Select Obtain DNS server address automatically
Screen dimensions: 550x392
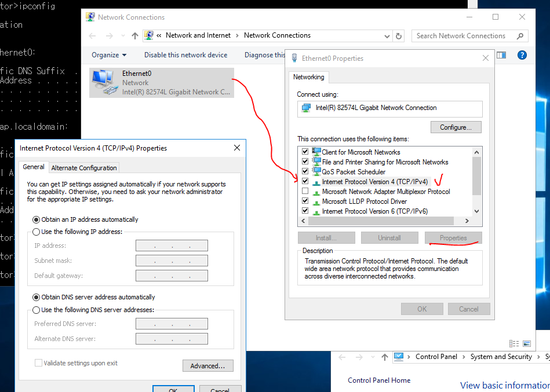click(36, 298)
